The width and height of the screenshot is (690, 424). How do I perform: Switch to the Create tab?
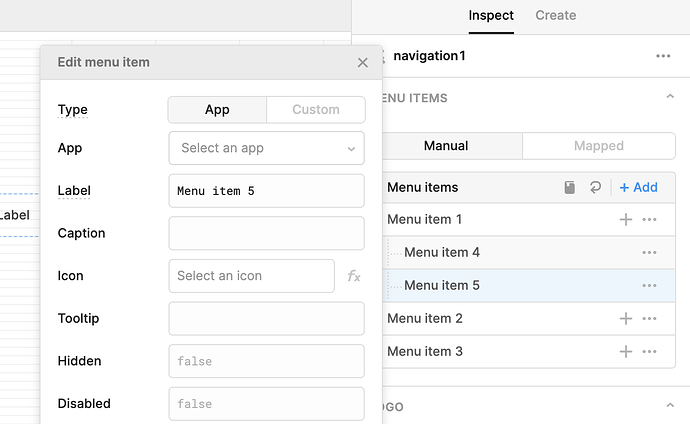coord(555,15)
